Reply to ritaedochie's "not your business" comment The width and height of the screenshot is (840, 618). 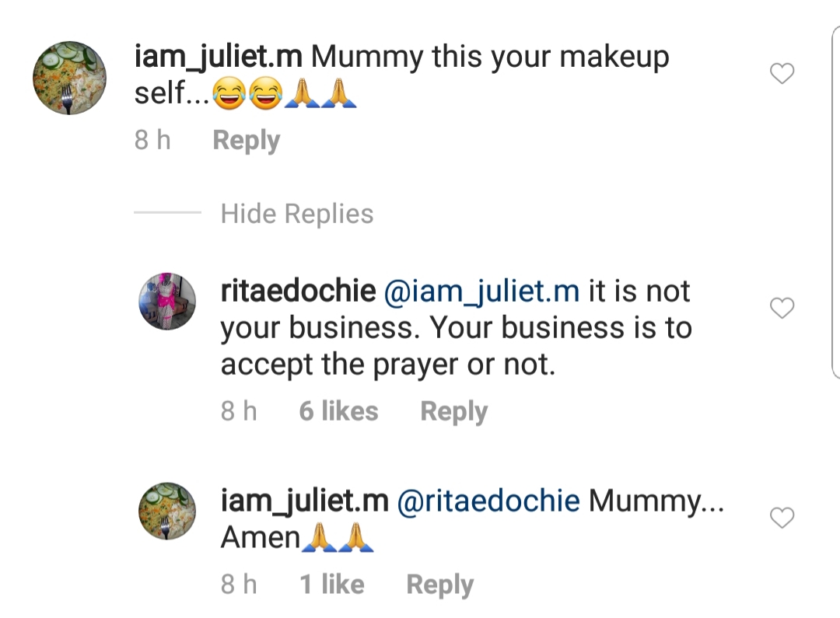click(453, 411)
